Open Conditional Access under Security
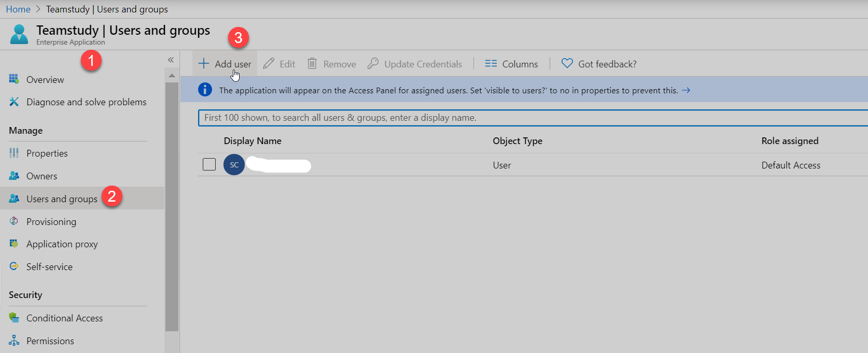Screen dimensions: 868x353 point(64,318)
